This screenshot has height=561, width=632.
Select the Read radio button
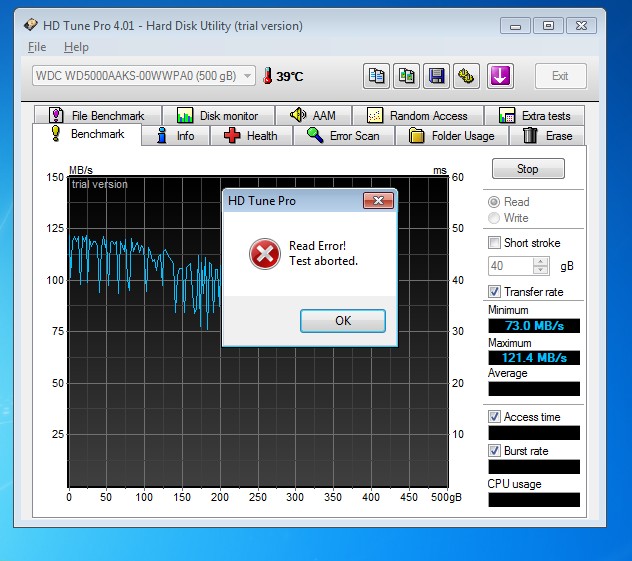[494, 202]
